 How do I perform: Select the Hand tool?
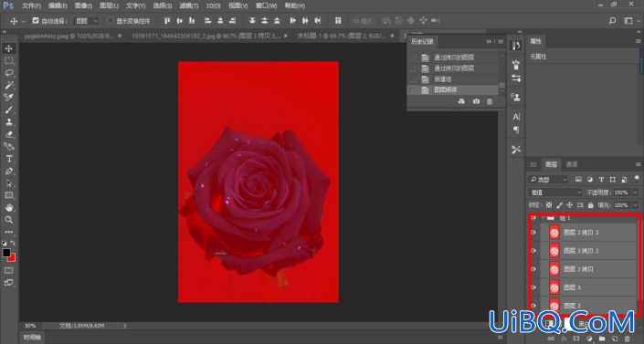(x=8, y=207)
